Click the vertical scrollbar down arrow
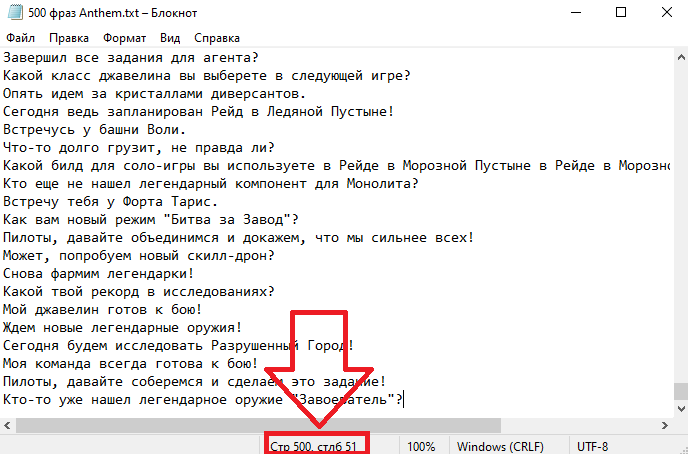The width and height of the screenshot is (688, 454). point(679,409)
